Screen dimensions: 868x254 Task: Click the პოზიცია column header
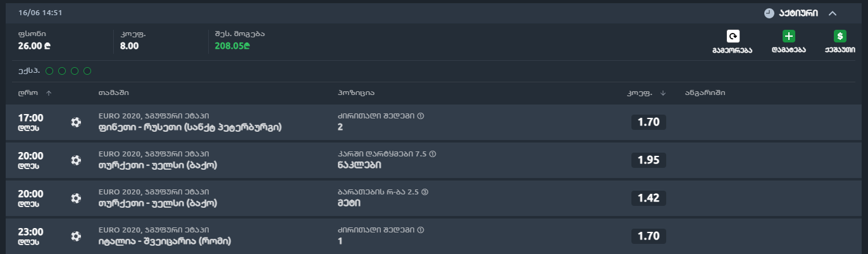[357, 93]
